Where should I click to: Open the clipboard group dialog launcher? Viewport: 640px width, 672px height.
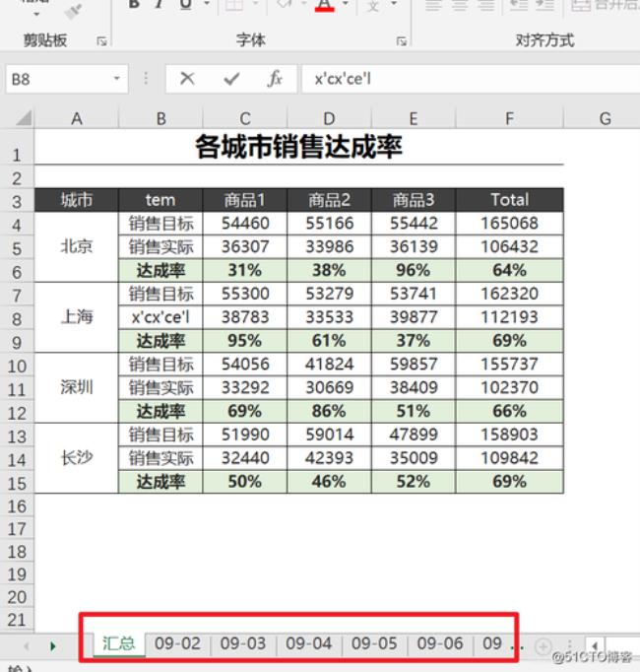point(101,41)
